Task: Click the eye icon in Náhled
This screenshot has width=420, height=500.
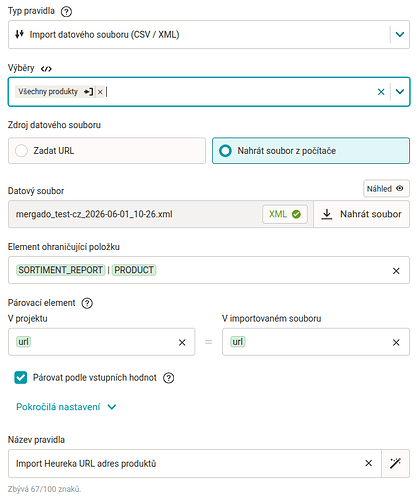Action: (399, 189)
